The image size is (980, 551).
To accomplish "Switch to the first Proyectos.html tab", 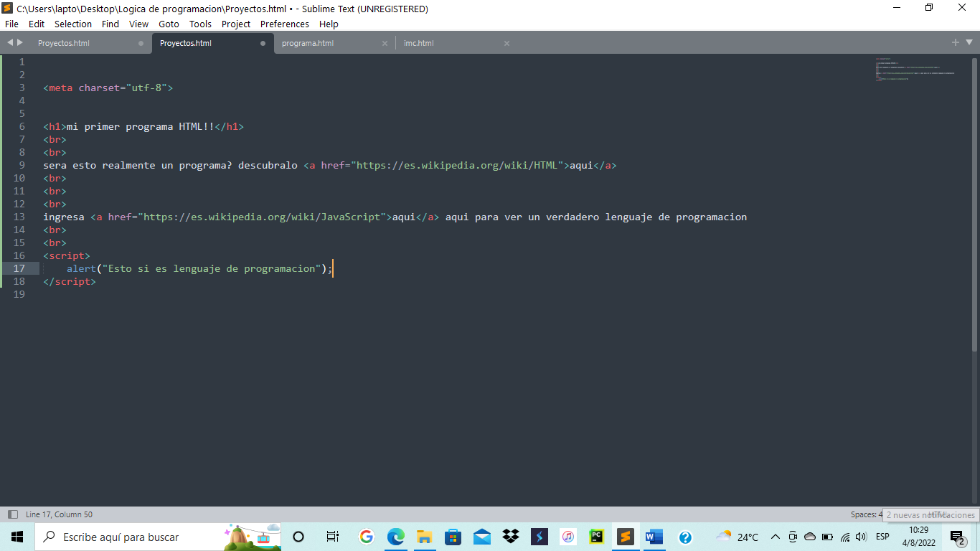I will click(90, 43).
